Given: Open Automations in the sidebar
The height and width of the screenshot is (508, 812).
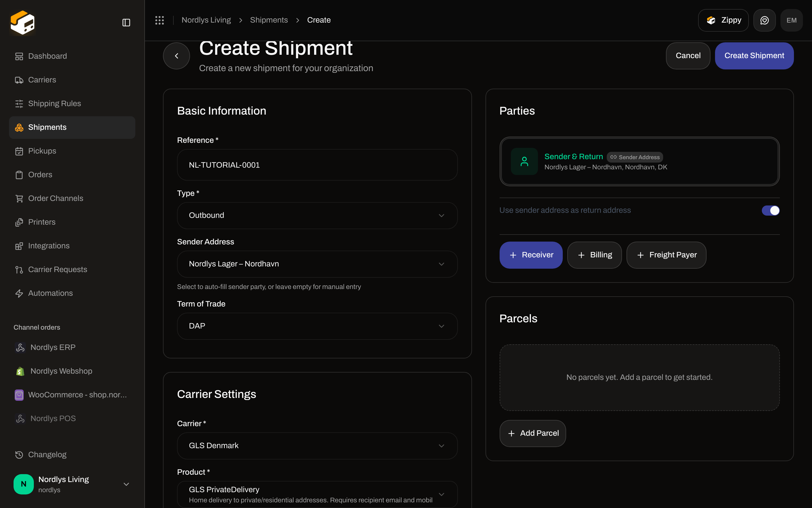Looking at the screenshot, I should (72, 293).
